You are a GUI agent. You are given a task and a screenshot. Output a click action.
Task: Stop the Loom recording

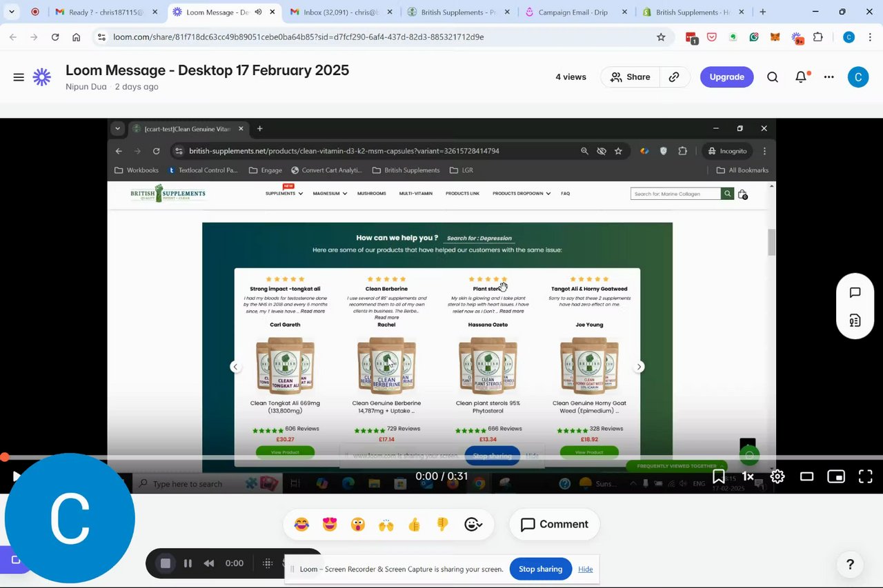point(166,563)
